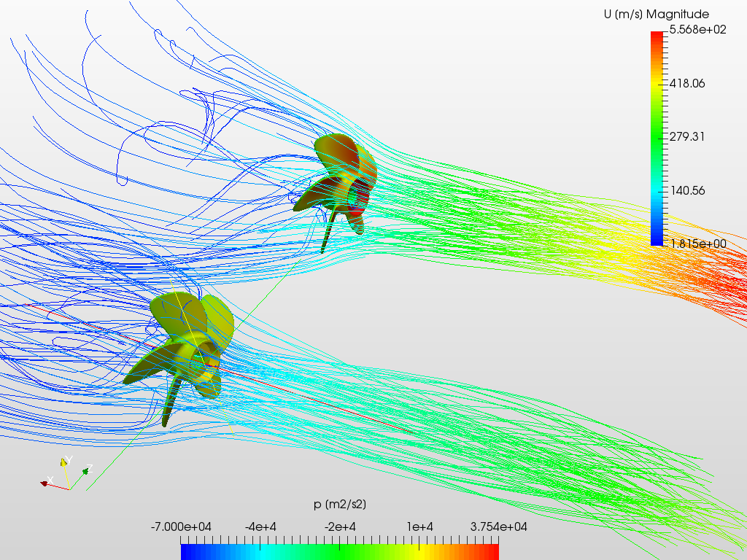
Task: Click the vertical velocity color bar
Action: click(x=657, y=139)
